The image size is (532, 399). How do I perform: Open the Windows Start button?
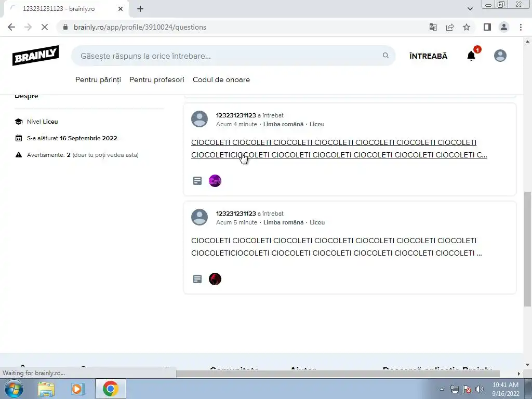[x=13, y=389]
